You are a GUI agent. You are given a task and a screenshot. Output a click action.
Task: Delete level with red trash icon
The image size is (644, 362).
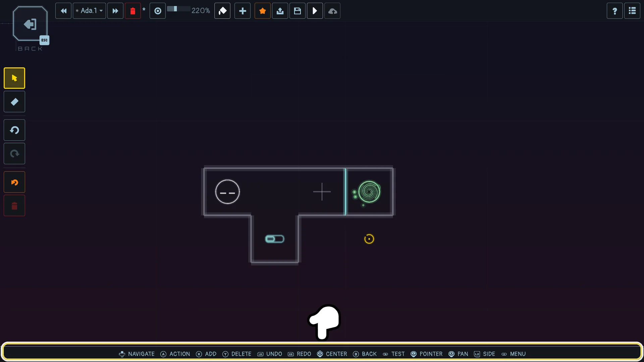(x=133, y=11)
